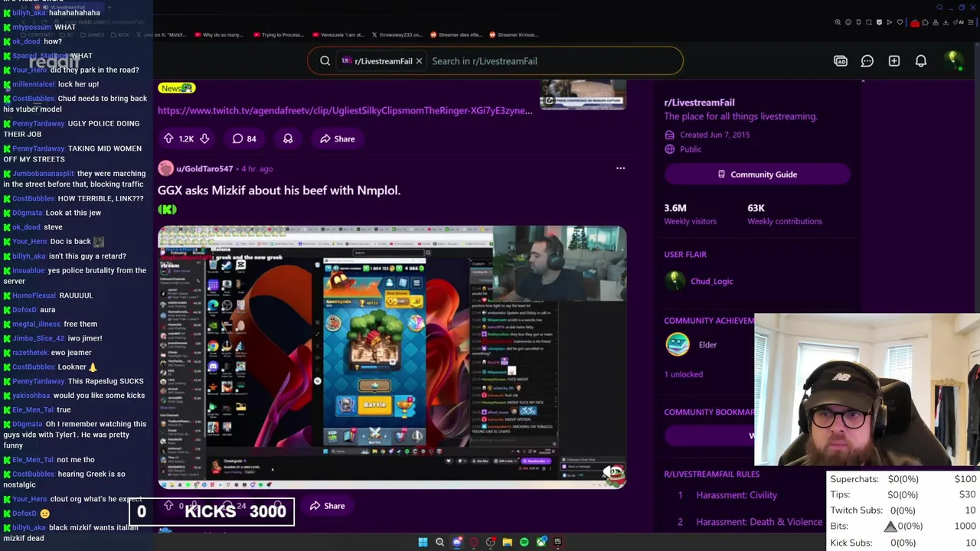Switch to the Why do so many... tab
Image resolution: width=980 pixels, height=551 pixels.
point(219,34)
